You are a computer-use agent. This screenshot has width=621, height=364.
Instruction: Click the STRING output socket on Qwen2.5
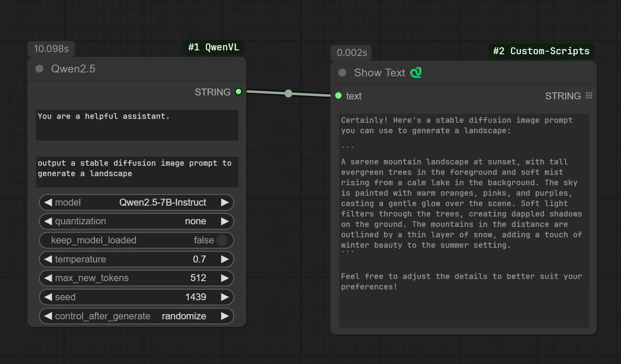[x=238, y=92]
